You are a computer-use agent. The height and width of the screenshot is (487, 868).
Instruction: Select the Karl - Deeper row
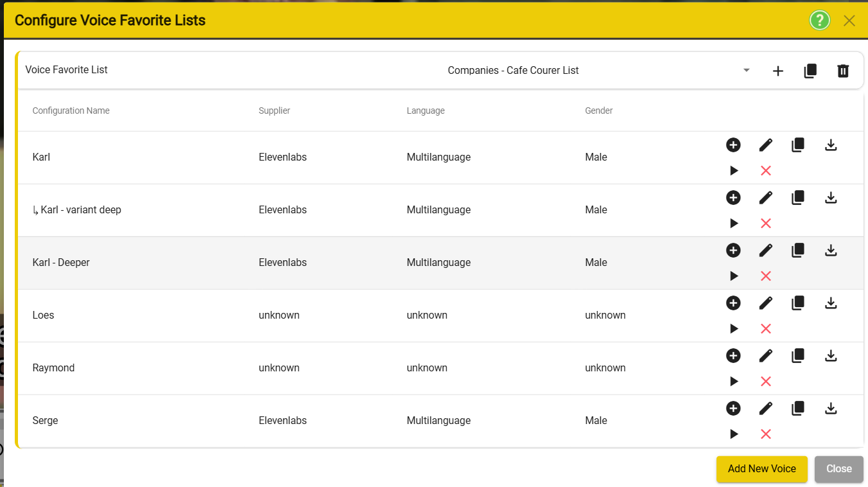(x=440, y=263)
